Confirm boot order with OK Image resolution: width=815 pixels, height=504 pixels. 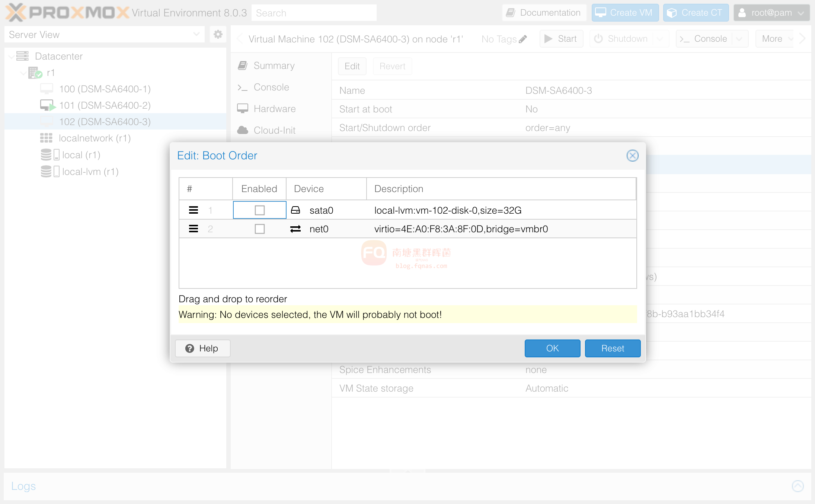click(552, 348)
